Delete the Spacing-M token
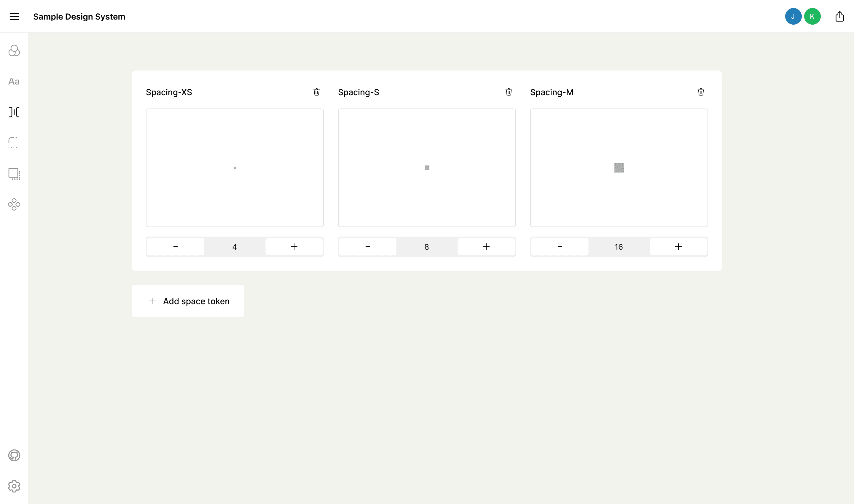 point(700,92)
